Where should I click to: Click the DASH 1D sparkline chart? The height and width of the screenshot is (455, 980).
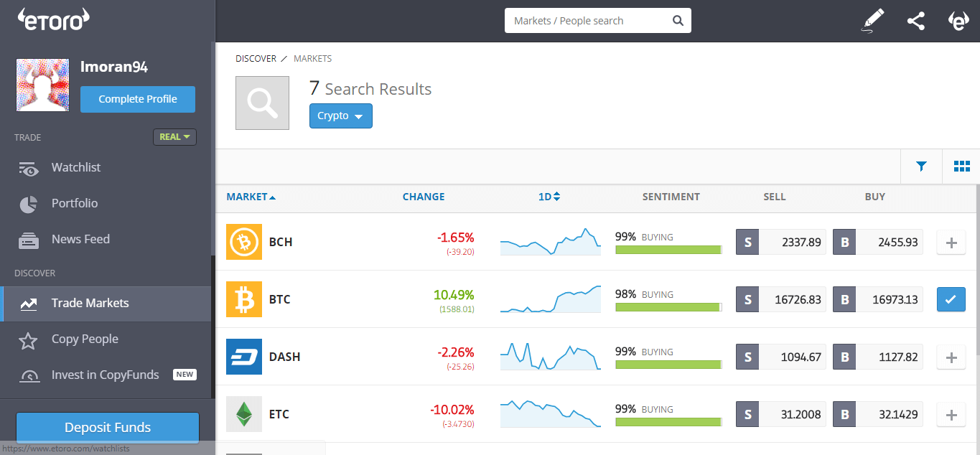coord(551,357)
